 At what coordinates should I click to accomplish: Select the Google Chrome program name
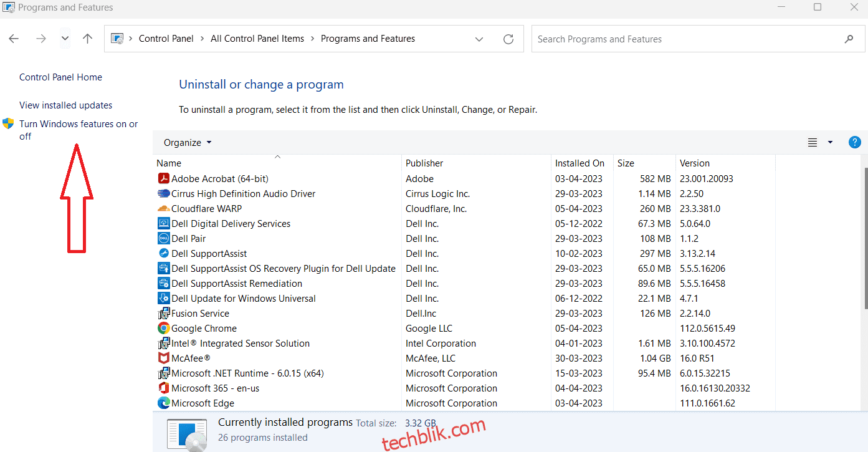click(204, 329)
